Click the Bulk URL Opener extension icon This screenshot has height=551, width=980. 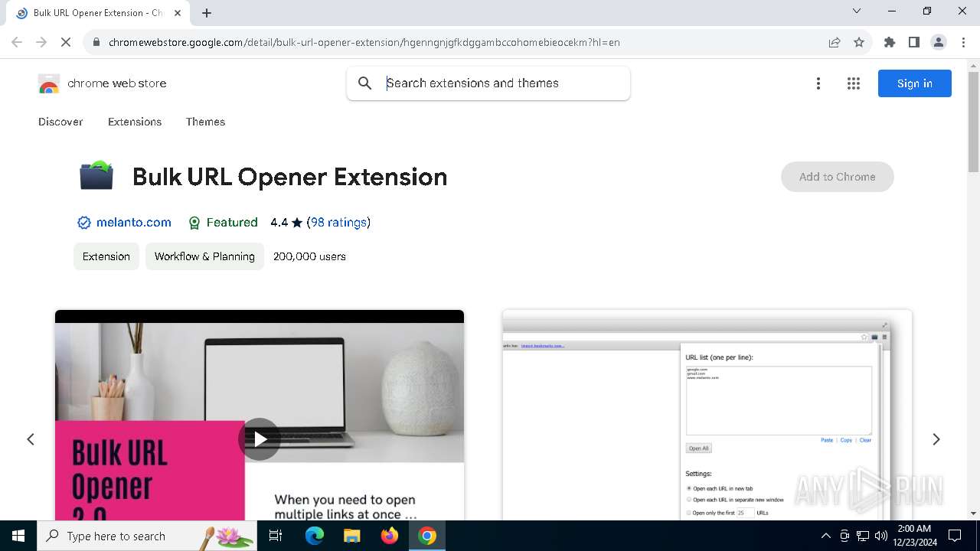[x=96, y=175]
